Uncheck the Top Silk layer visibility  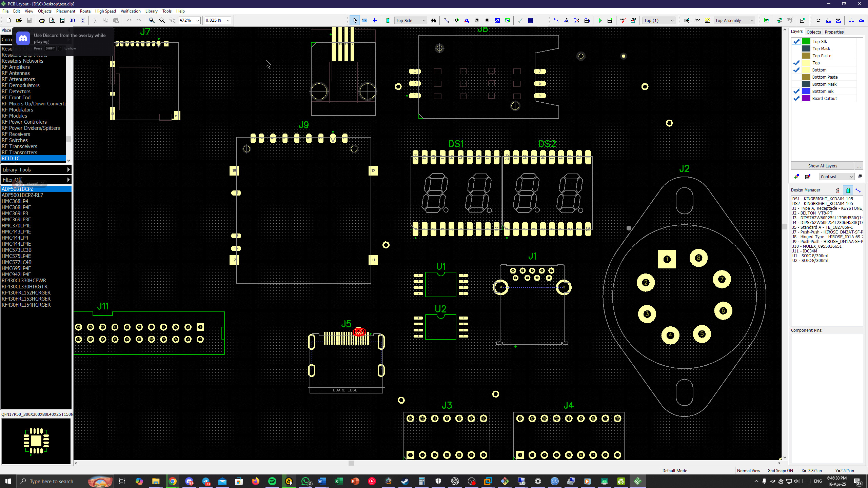point(796,41)
